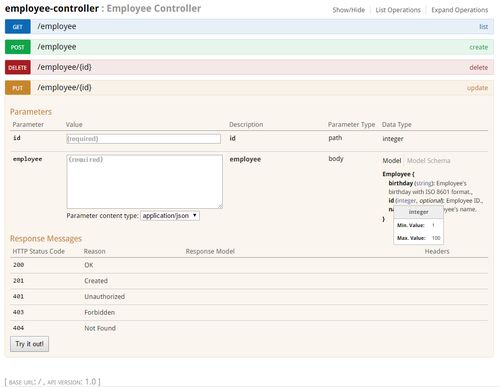Focus the employee body textarea
This screenshot has width=500, height=387.
pyautogui.click(x=144, y=181)
